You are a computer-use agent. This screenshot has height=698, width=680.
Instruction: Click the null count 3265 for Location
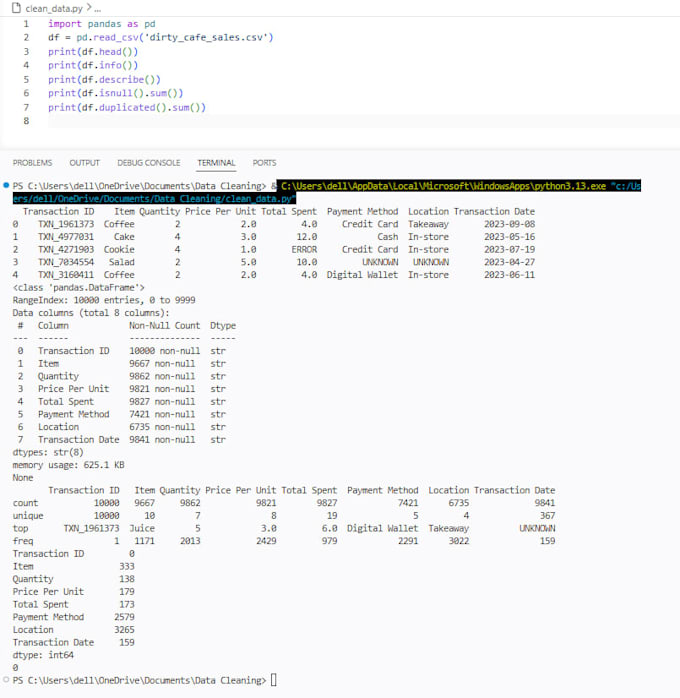pos(124,630)
